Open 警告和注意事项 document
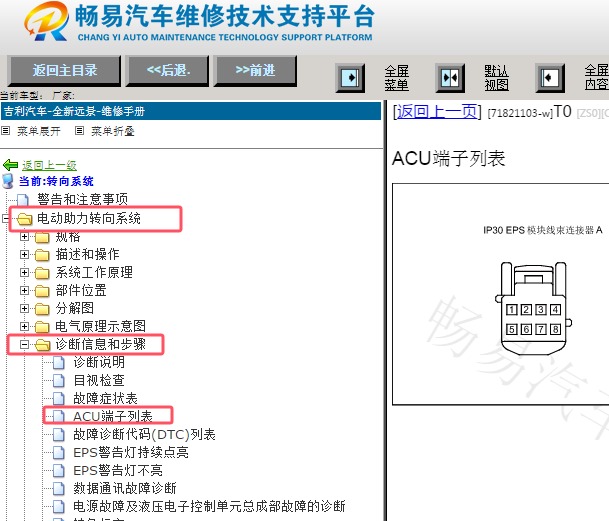This screenshot has height=521, width=609. pyautogui.click(x=82, y=199)
